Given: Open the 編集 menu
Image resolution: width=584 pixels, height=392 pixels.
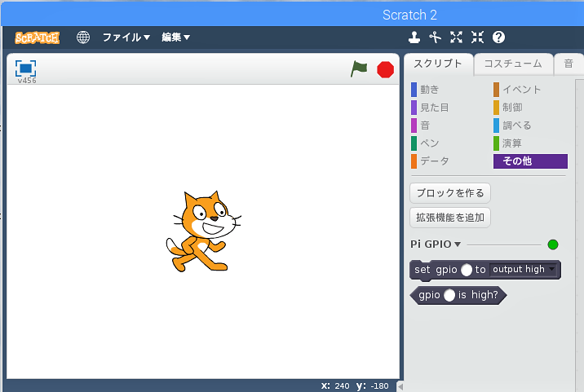Looking at the screenshot, I should tap(176, 37).
